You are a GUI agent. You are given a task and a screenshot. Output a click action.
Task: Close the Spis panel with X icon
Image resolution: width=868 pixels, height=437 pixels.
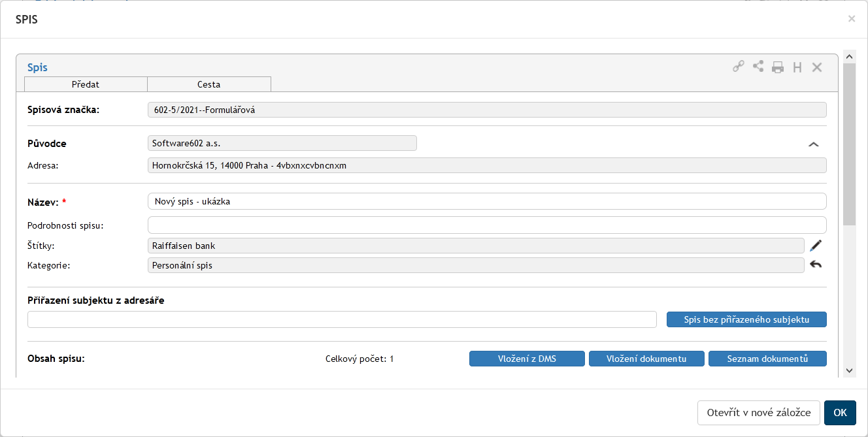(817, 67)
